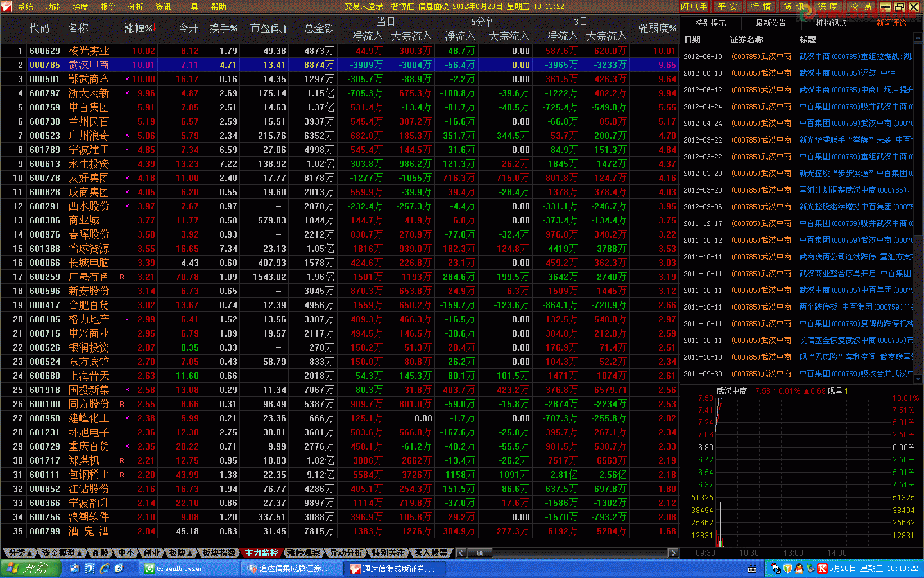Click the Windows 开始 start button
Viewport: 924px width, 578px height.
pyautogui.click(x=31, y=568)
